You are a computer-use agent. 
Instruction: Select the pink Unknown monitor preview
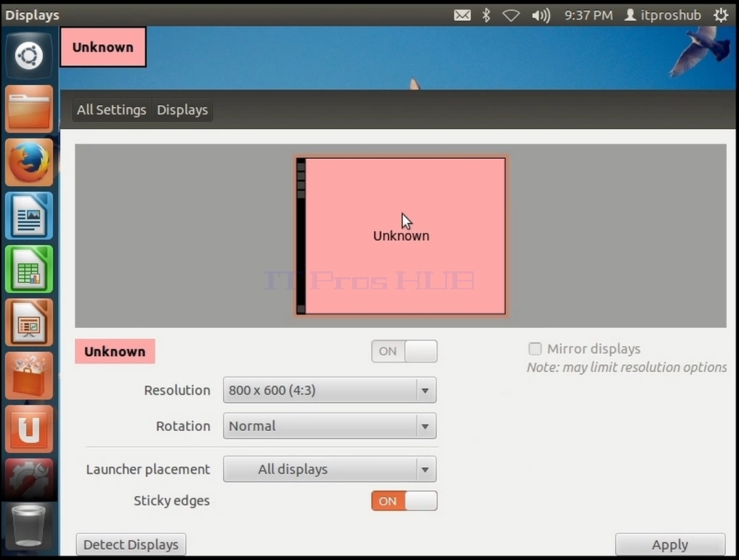[x=401, y=236]
